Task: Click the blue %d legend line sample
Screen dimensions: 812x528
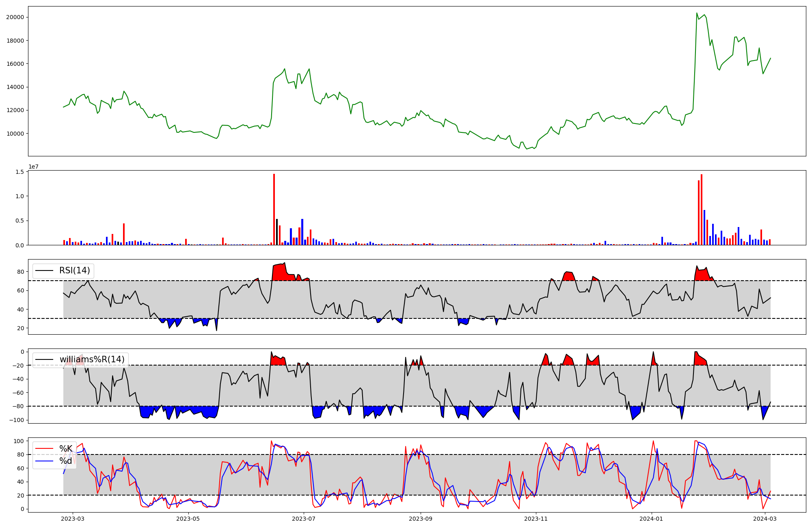Action: click(44, 461)
